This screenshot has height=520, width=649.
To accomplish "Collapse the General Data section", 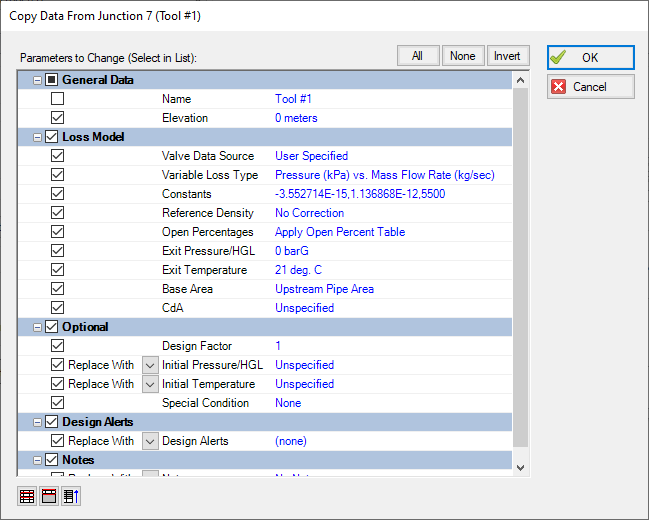I will (38, 80).
